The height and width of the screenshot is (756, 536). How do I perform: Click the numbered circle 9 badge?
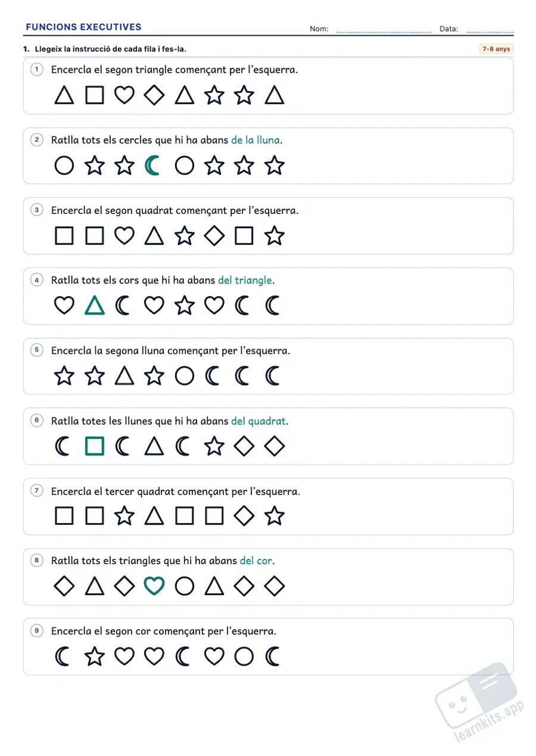38,631
